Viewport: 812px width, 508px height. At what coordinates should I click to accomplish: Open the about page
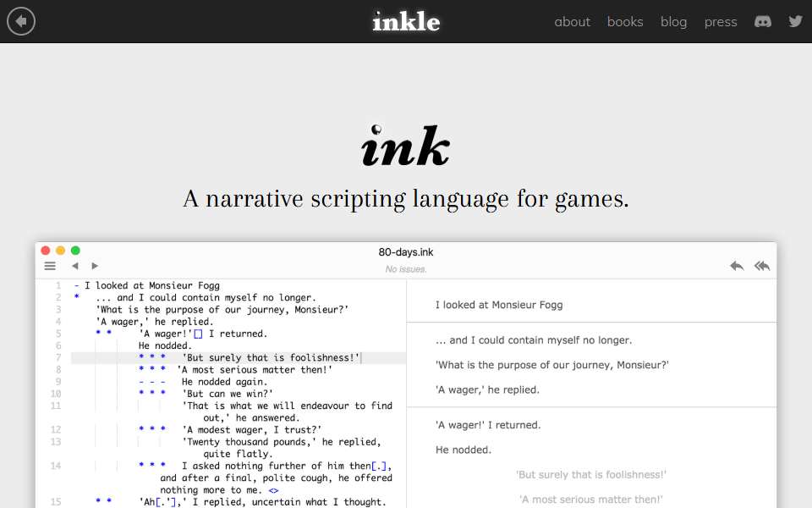pos(573,22)
